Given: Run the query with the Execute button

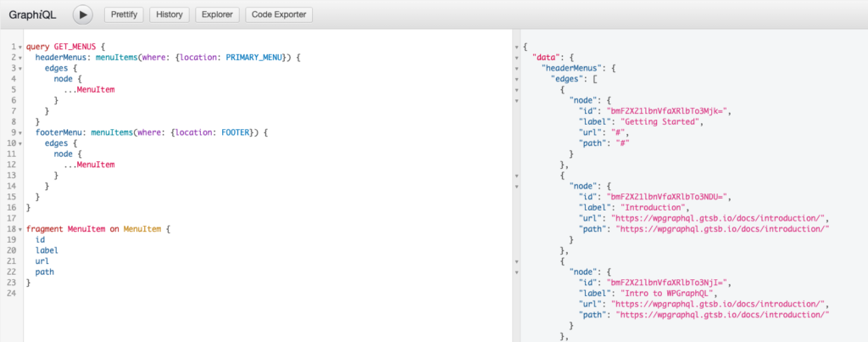Looking at the screenshot, I should pyautogui.click(x=82, y=14).
